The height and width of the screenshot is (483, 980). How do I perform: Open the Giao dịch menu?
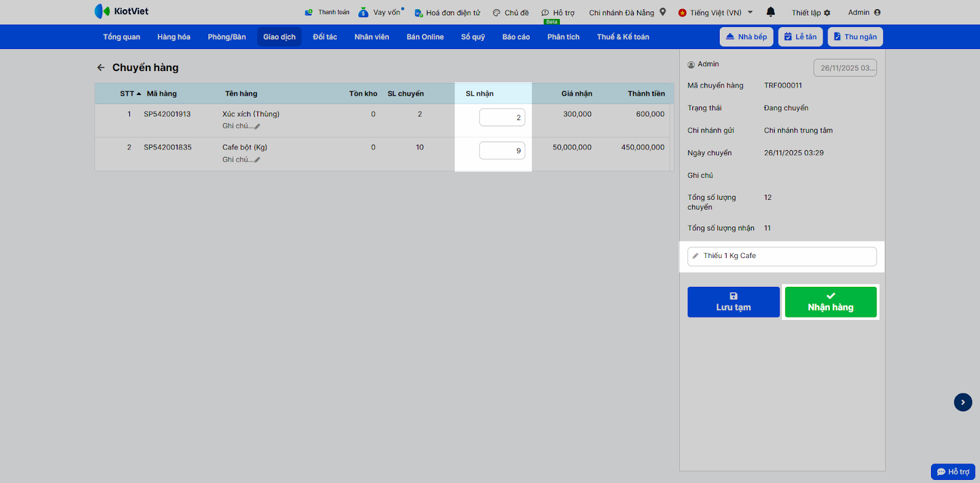coord(279,37)
